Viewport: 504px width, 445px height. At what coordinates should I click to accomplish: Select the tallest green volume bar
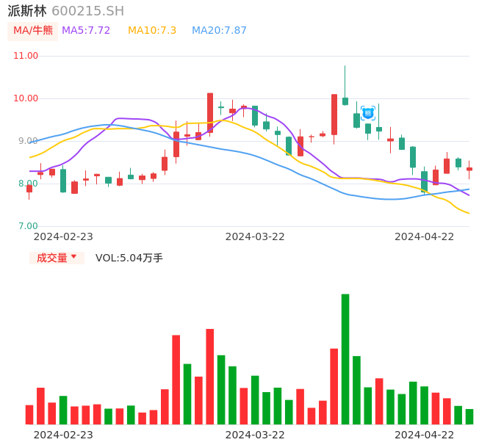(345, 358)
